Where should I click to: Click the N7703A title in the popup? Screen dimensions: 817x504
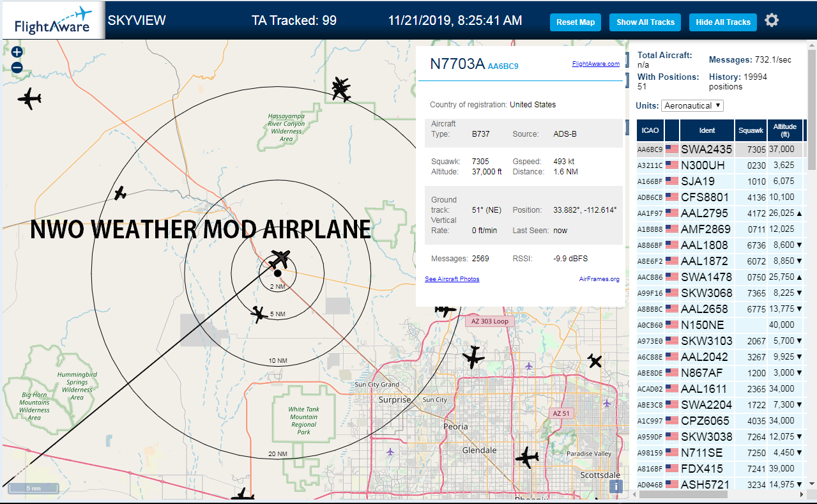(x=457, y=64)
